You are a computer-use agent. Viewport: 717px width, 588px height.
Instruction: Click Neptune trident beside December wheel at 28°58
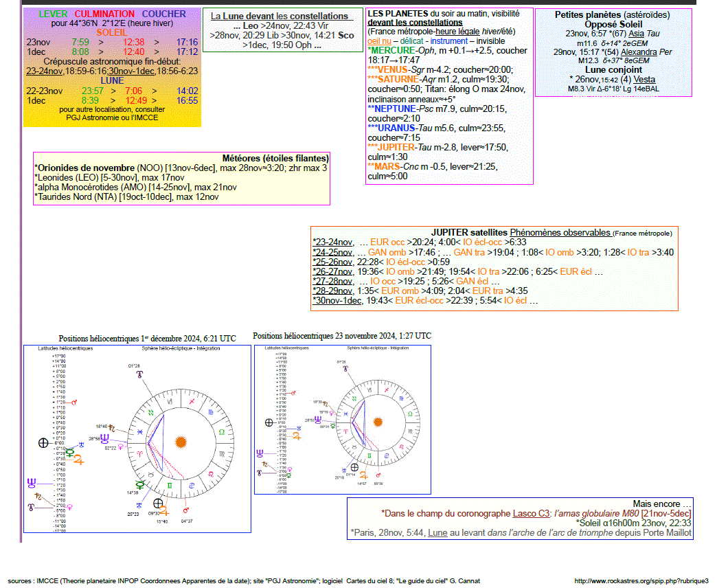pos(104,437)
